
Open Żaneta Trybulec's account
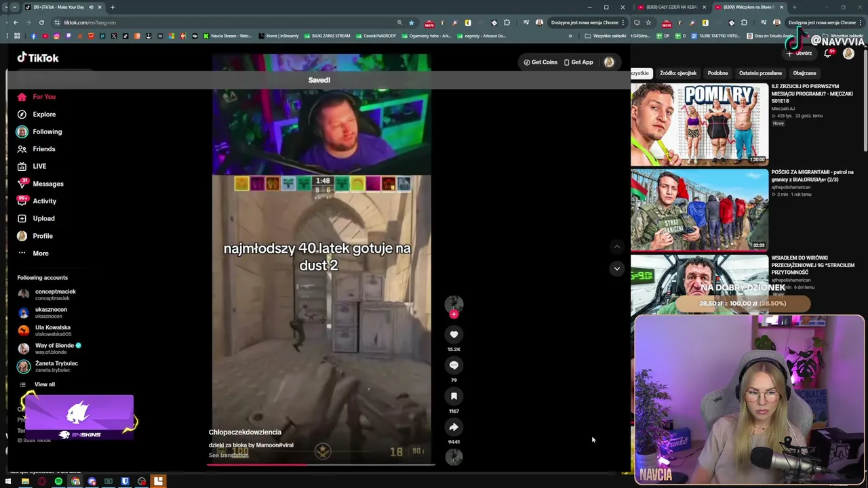pos(48,367)
